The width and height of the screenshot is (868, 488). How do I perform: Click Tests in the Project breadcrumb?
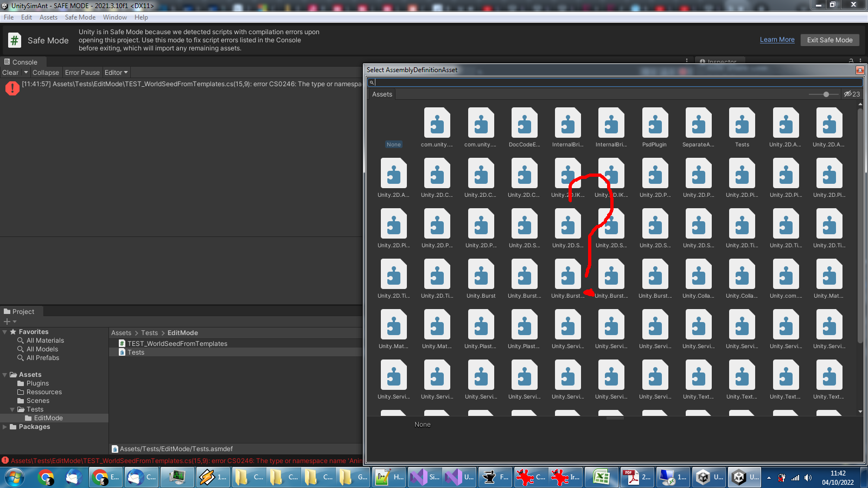[149, 333]
